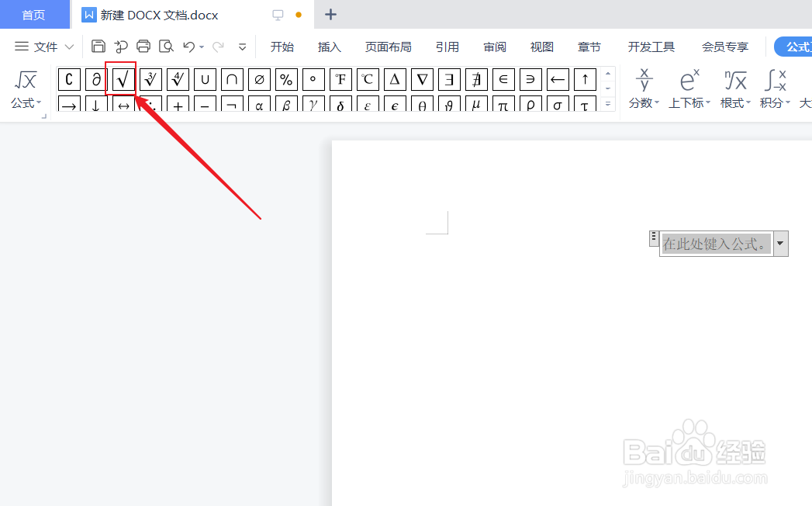Open a new document with the + button

point(331,14)
